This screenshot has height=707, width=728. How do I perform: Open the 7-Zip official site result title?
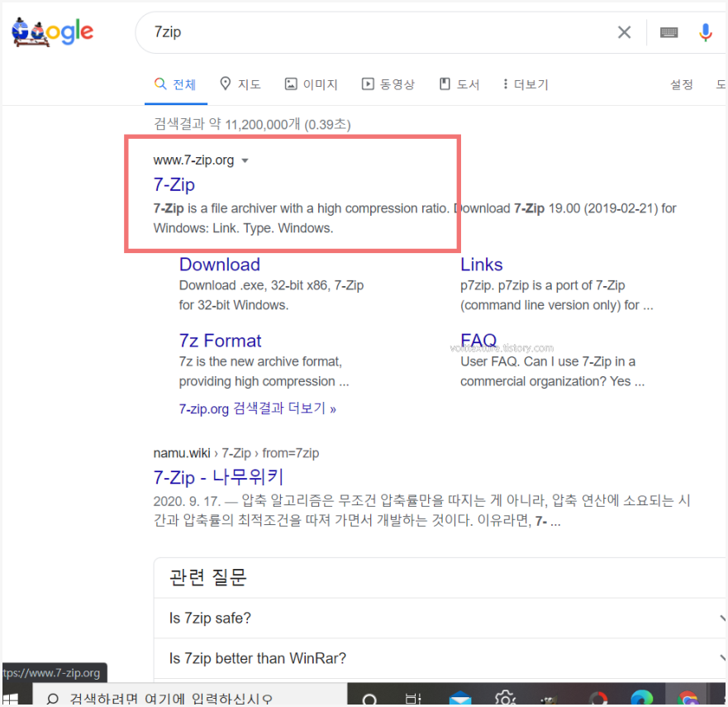[x=174, y=184]
